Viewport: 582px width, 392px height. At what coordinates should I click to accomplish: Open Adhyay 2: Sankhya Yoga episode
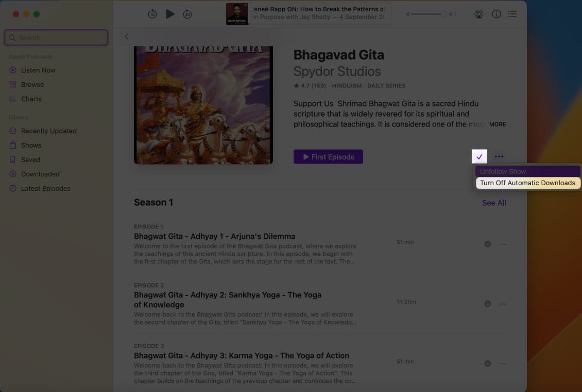(228, 299)
